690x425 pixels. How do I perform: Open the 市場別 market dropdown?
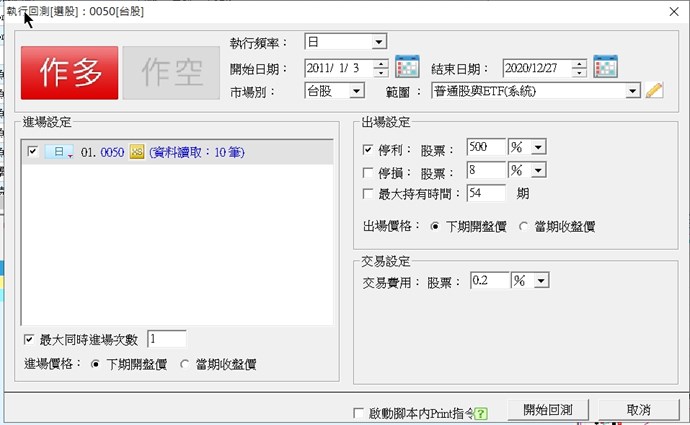[356, 91]
